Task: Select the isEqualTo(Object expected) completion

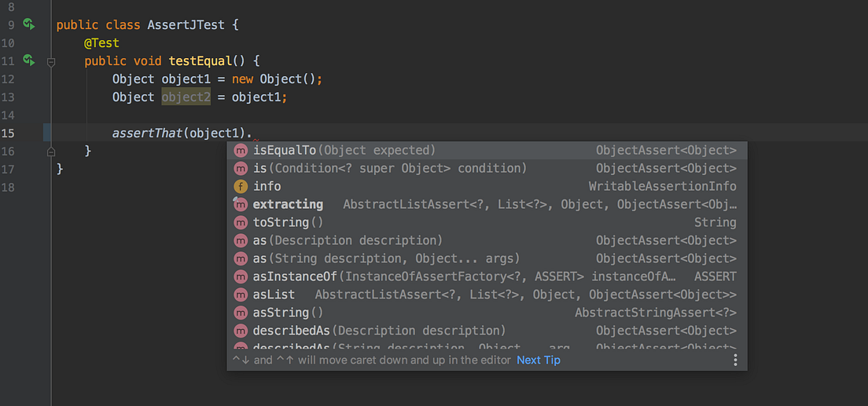Action: tap(487, 151)
